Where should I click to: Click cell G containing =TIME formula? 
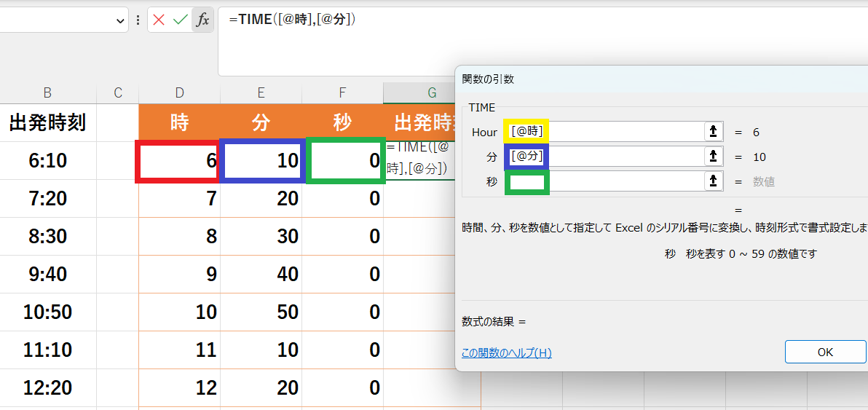point(419,160)
